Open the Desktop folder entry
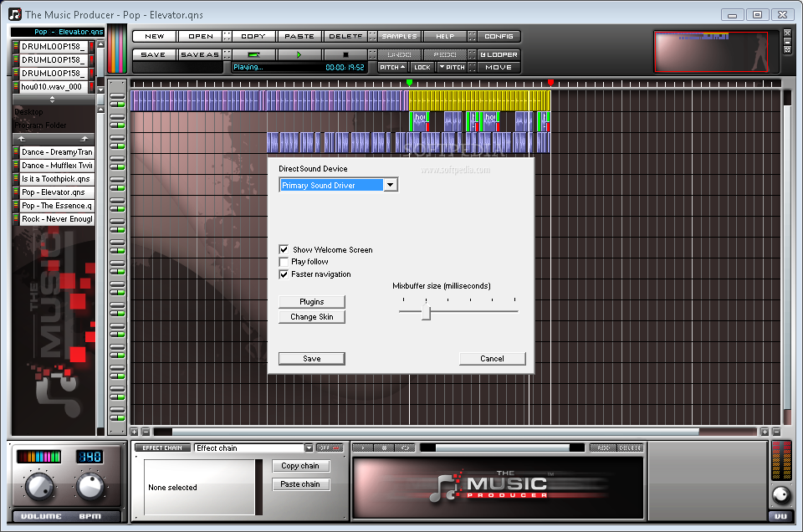This screenshot has width=803, height=532. [28, 111]
